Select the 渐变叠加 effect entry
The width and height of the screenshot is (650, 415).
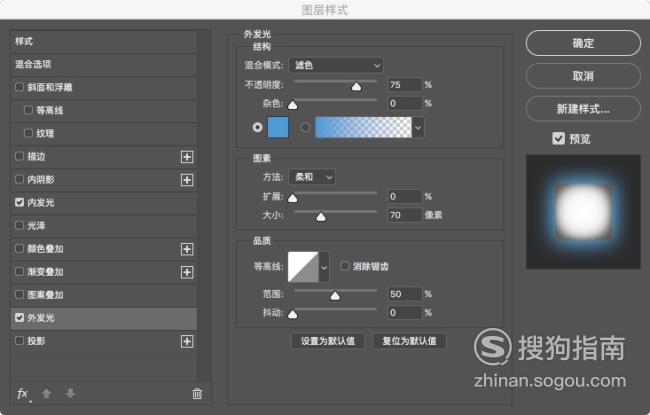103,272
